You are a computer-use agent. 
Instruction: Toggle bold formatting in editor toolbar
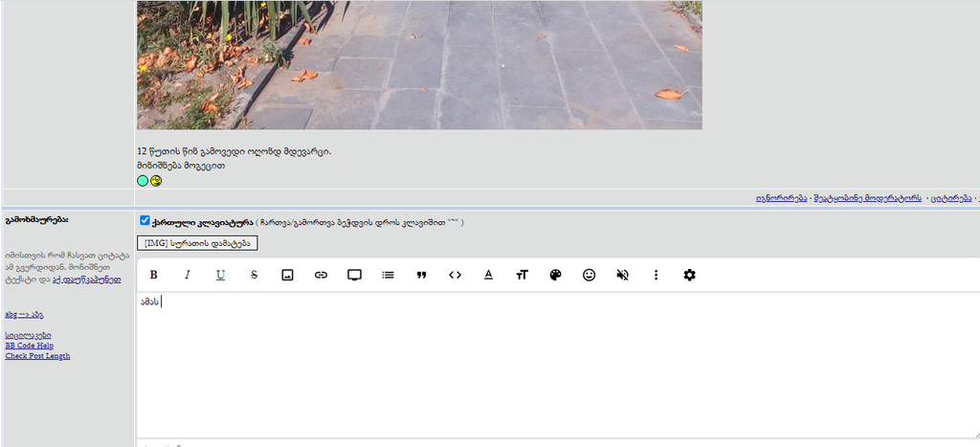154,275
